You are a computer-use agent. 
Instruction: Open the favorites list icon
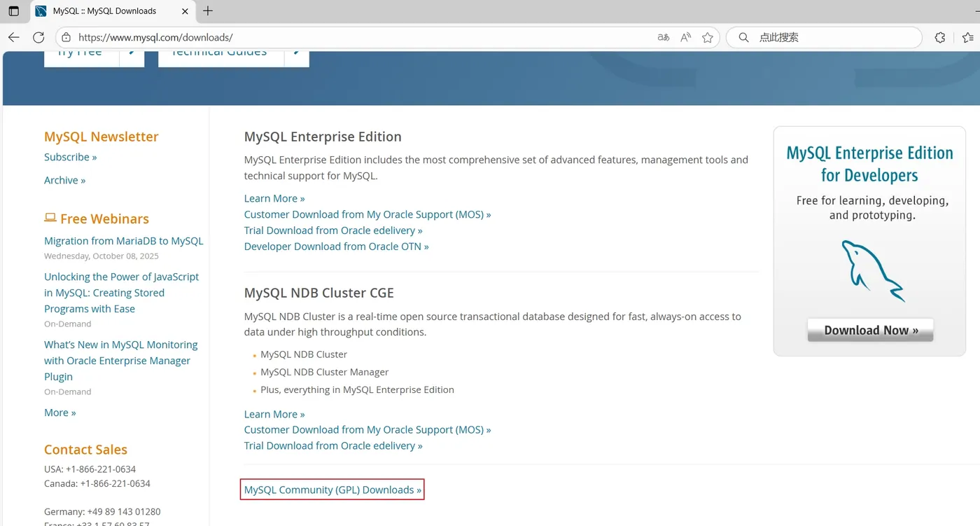coord(967,38)
